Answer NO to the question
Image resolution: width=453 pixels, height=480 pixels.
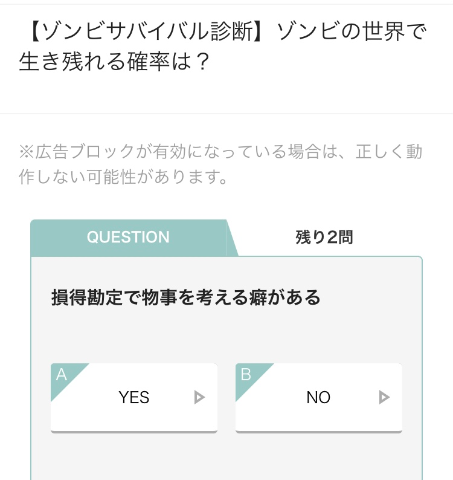[319, 398]
